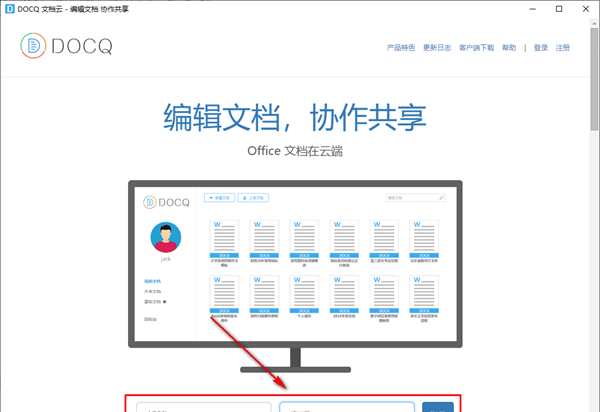Focus the blue-highlighted input field
This screenshot has height=412, width=600.
tap(347, 407)
